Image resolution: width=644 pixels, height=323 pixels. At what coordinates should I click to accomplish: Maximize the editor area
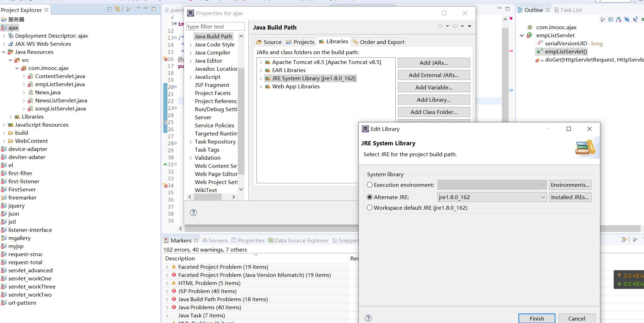tap(508, 8)
